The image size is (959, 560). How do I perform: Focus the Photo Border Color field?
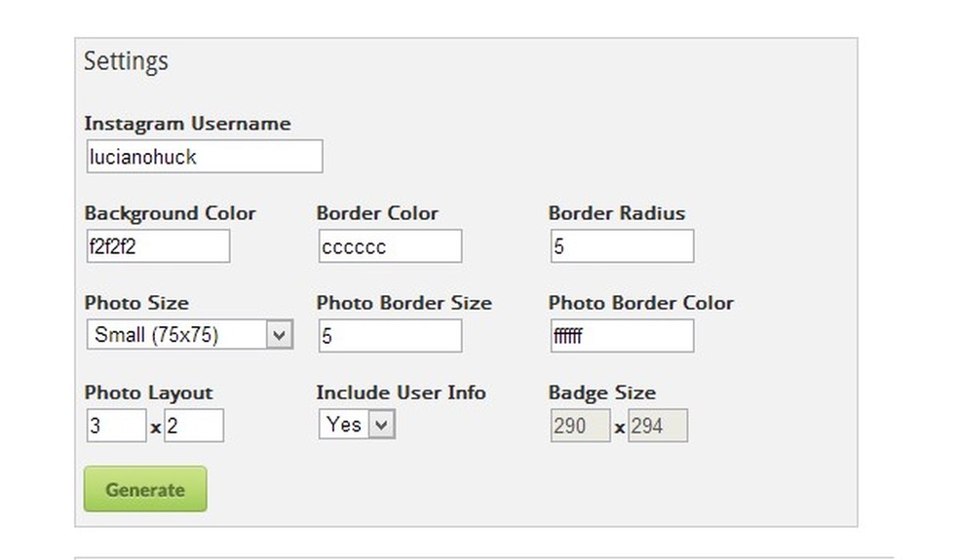point(621,336)
